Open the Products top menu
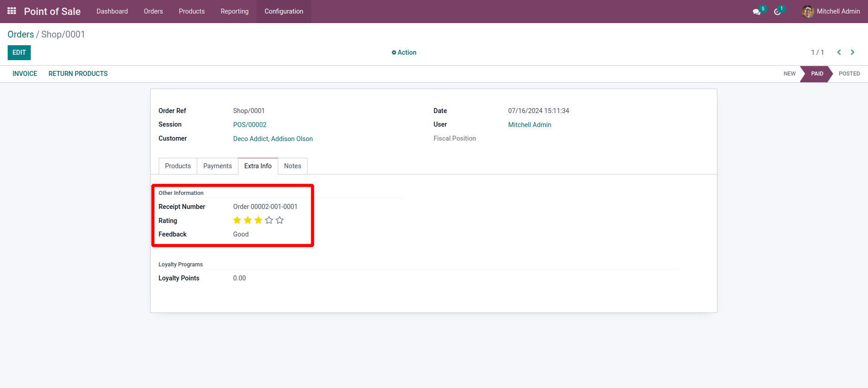868x388 pixels. [x=192, y=11]
